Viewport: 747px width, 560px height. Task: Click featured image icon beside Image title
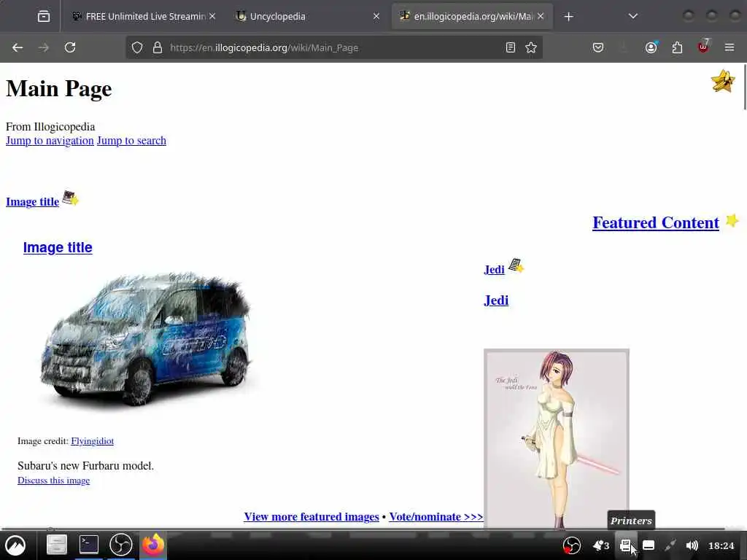click(71, 198)
